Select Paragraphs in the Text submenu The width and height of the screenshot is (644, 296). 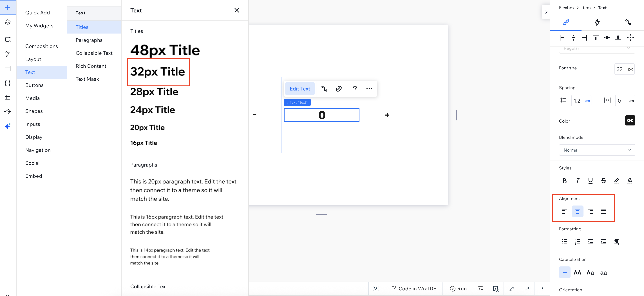coord(89,40)
